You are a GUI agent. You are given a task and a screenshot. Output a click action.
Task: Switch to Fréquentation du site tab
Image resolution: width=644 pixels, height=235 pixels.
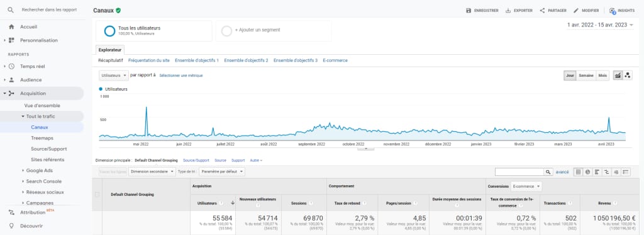click(x=148, y=60)
